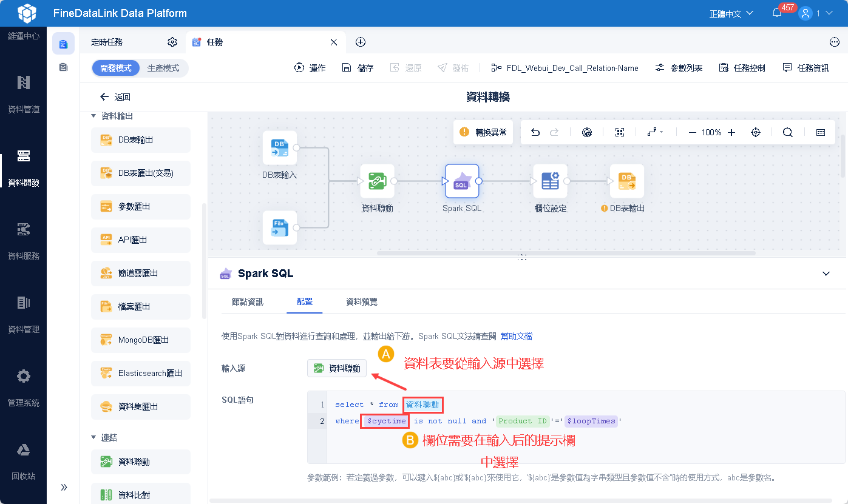848x504 pixels.
Task: Select 檔案匯出 operator
Action: 140,307
